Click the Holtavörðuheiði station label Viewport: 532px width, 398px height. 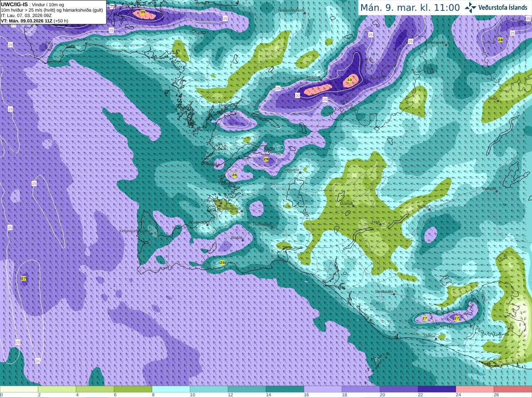[291, 10]
